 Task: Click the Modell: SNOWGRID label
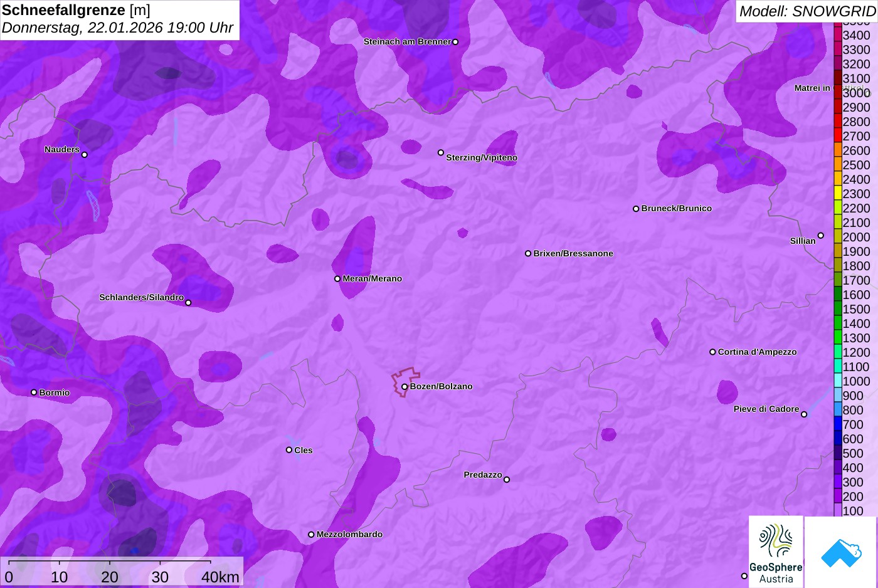coord(807,11)
